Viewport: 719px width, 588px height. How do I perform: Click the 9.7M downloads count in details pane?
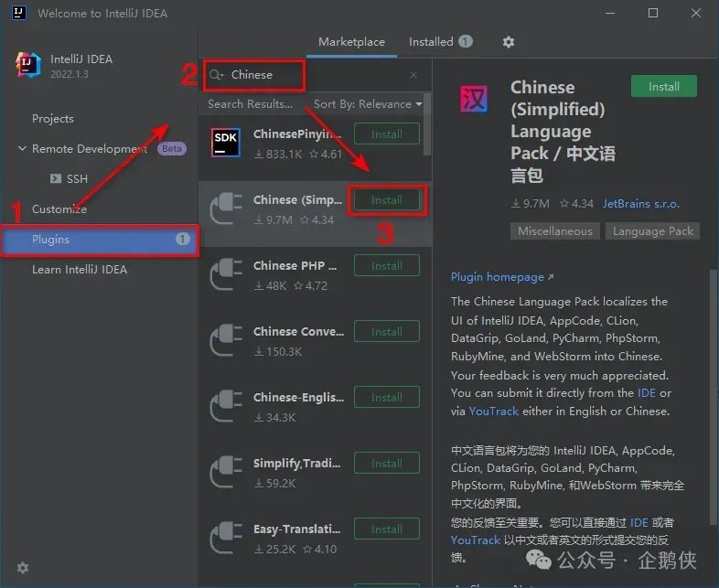tap(530, 204)
